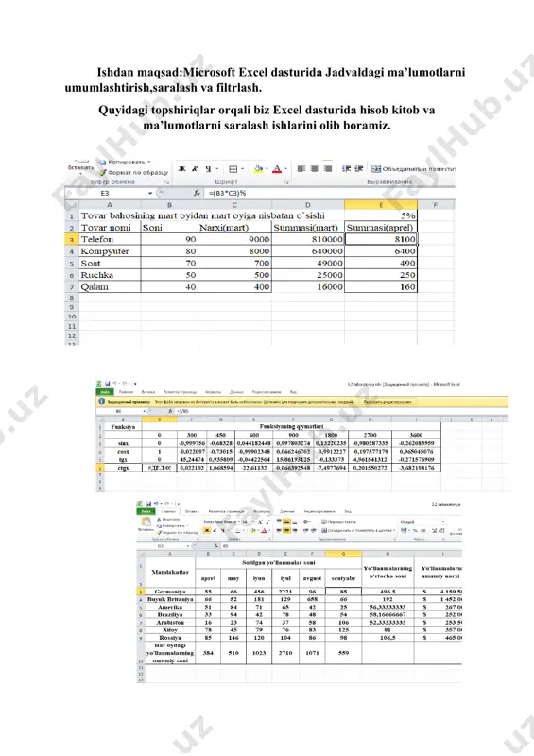This screenshot has width=534, height=756.
Task: Select cell '810000' in top Excel
Action: [308, 239]
